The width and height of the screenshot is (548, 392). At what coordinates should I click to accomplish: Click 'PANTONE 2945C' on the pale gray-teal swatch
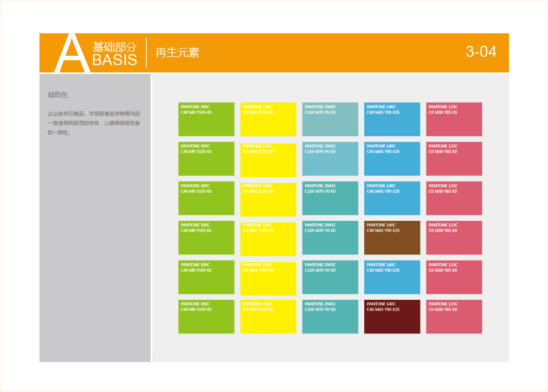[x=321, y=107]
